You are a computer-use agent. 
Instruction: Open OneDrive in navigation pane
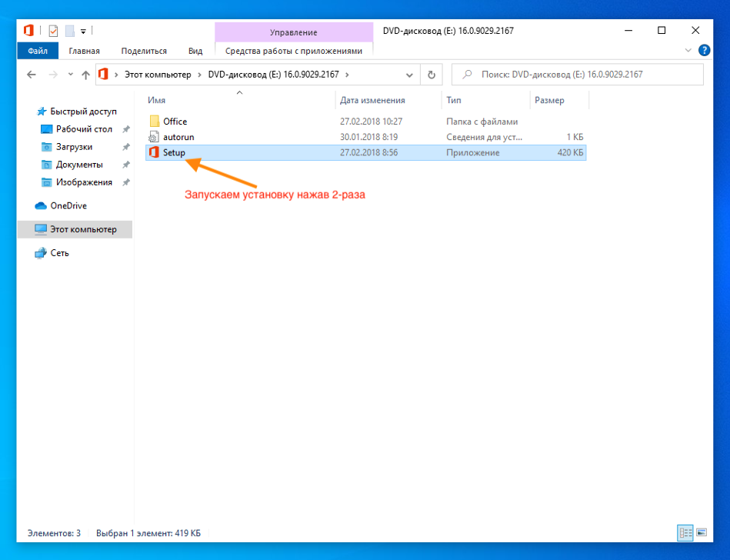[68, 205]
